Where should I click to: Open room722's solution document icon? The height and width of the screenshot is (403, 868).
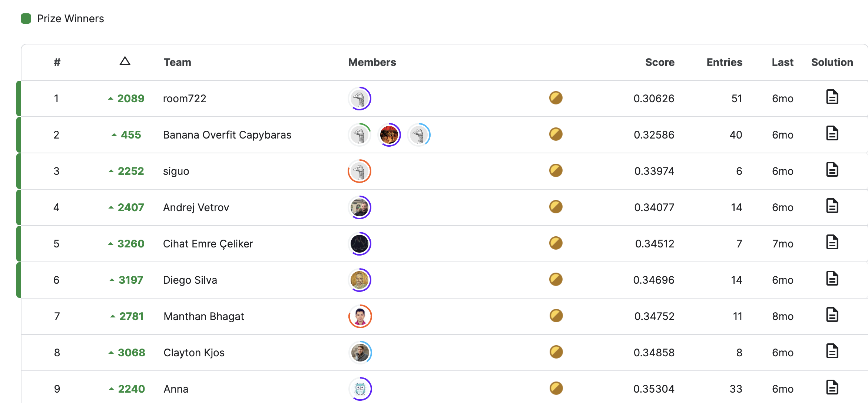click(832, 97)
